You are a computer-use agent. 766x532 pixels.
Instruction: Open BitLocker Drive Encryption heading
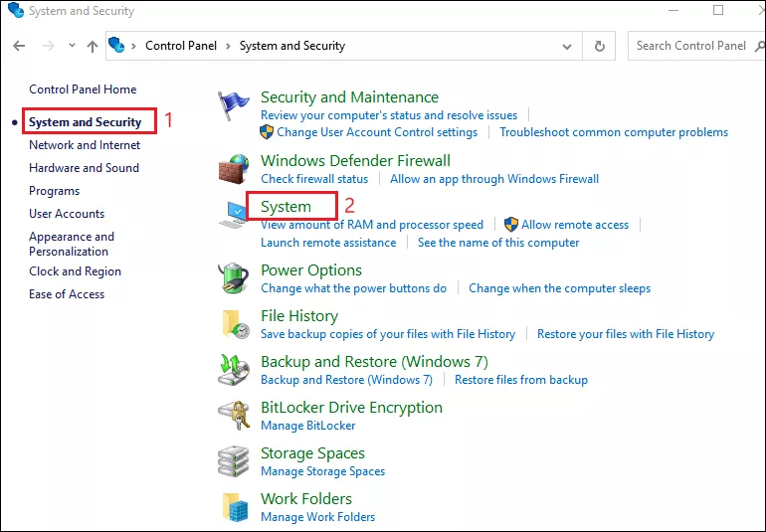pyautogui.click(x=351, y=408)
